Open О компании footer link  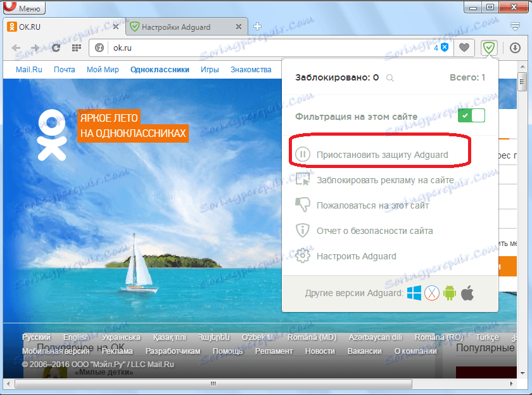415,351
